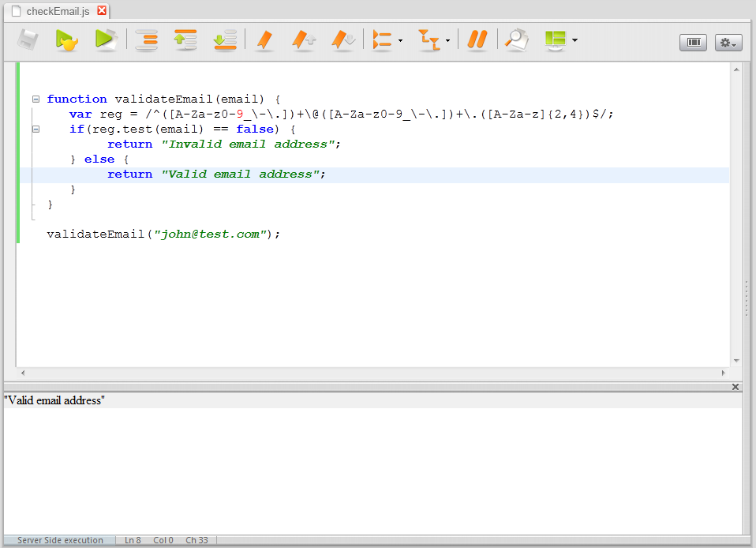Open the find magnifier tool
The width and height of the screenshot is (756, 548).
[516, 39]
